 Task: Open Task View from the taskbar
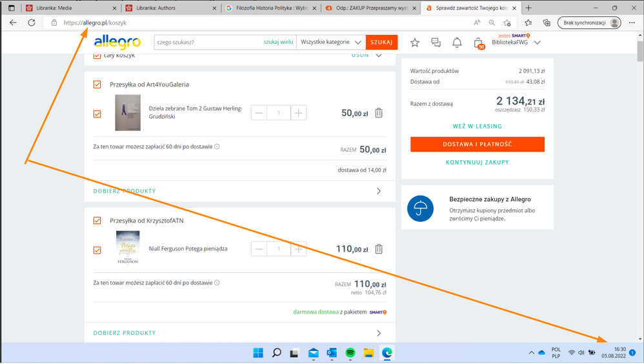tap(294, 353)
